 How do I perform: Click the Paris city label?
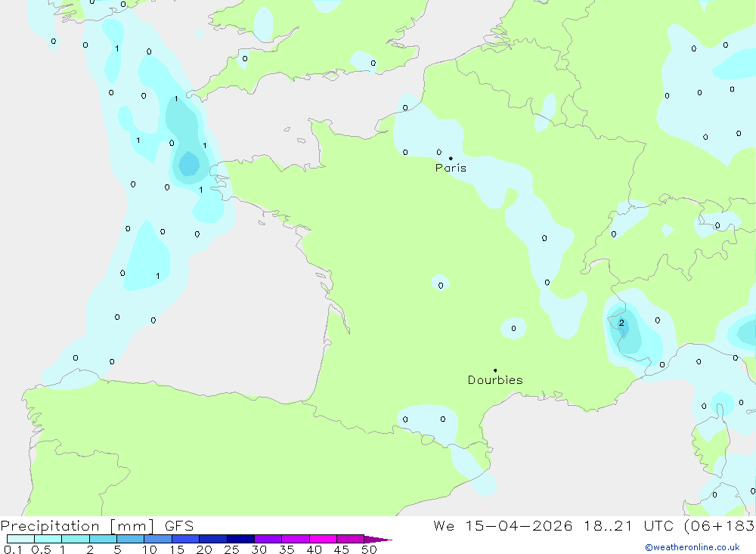pos(451,168)
